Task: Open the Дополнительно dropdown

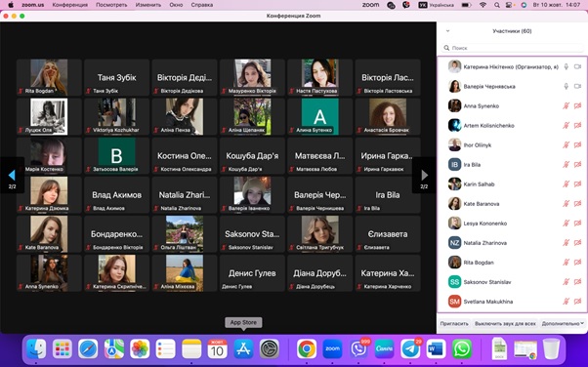Action: (x=563, y=323)
